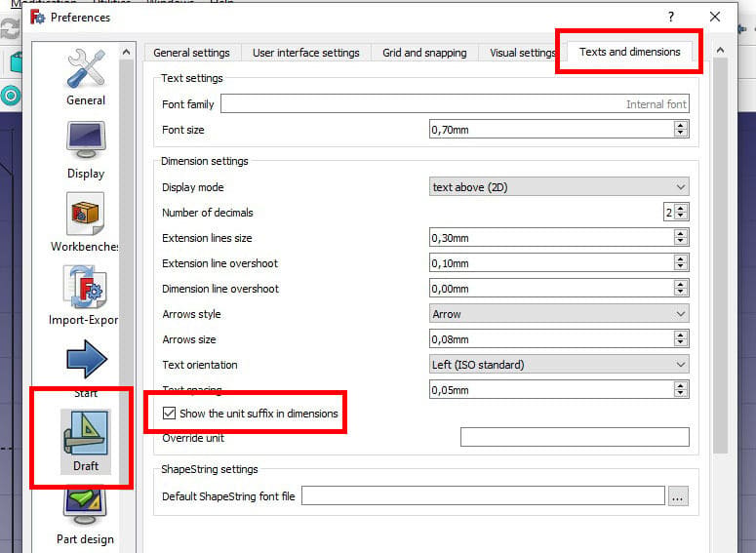Open the Arrows style dropdown
Image resolution: width=756 pixels, height=553 pixels.
tap(559, 314)
